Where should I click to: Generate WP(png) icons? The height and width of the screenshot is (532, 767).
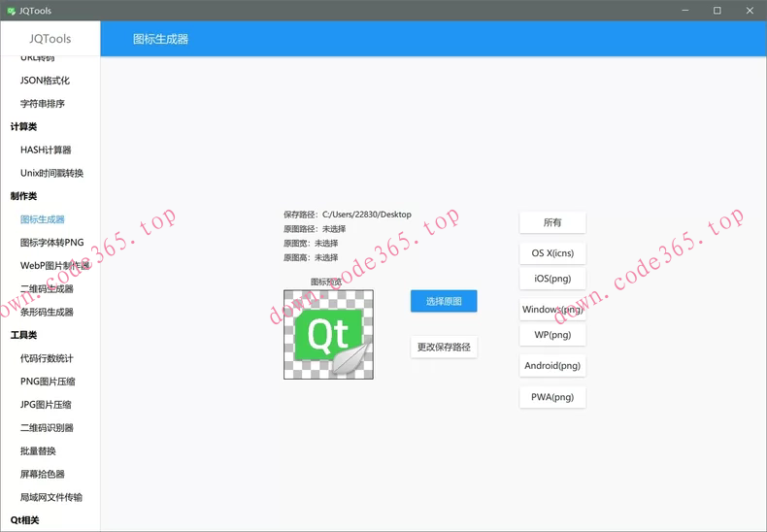(x=552, y=335)
